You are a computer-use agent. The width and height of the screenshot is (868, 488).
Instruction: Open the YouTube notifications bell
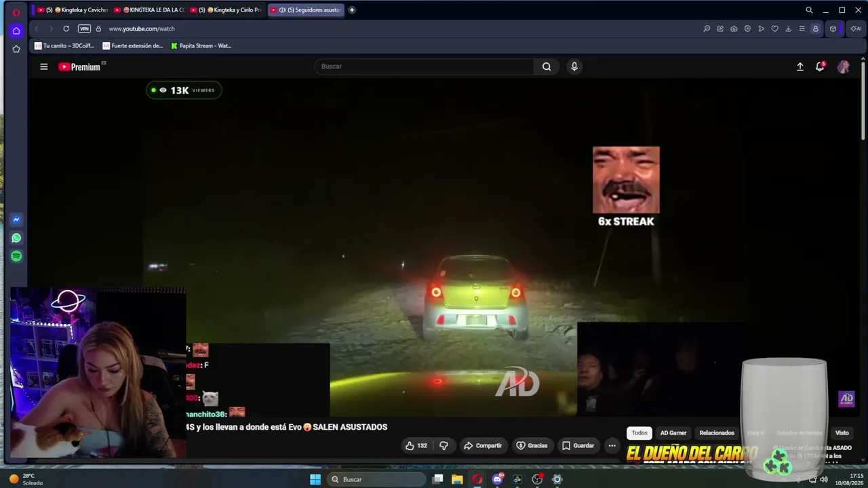coord(820,66)
